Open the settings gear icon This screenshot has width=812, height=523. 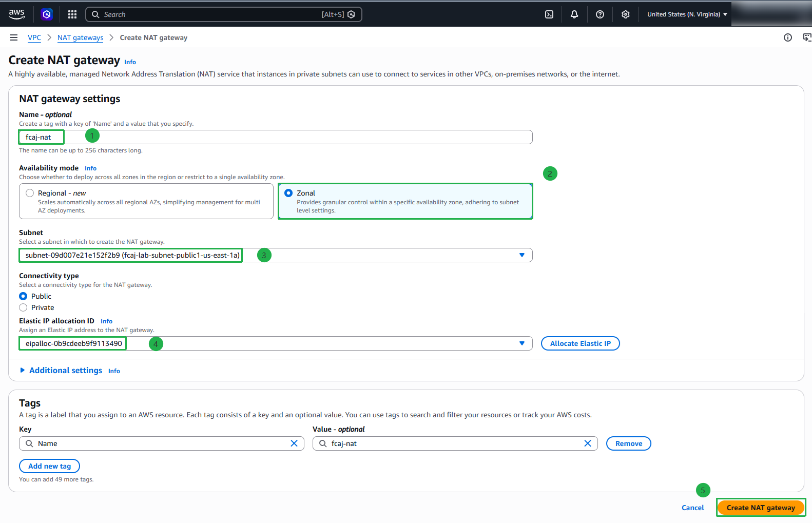click(x=626, y=14)
